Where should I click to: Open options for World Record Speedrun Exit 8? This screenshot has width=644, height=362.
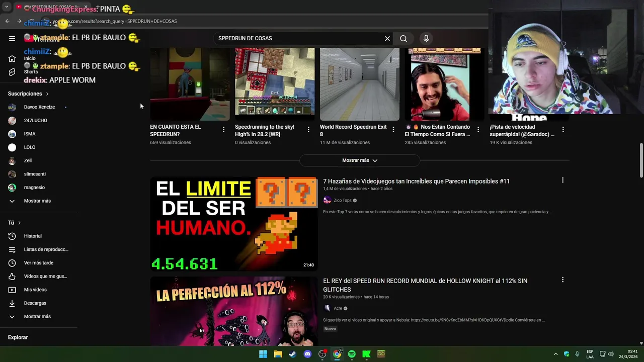393,130
